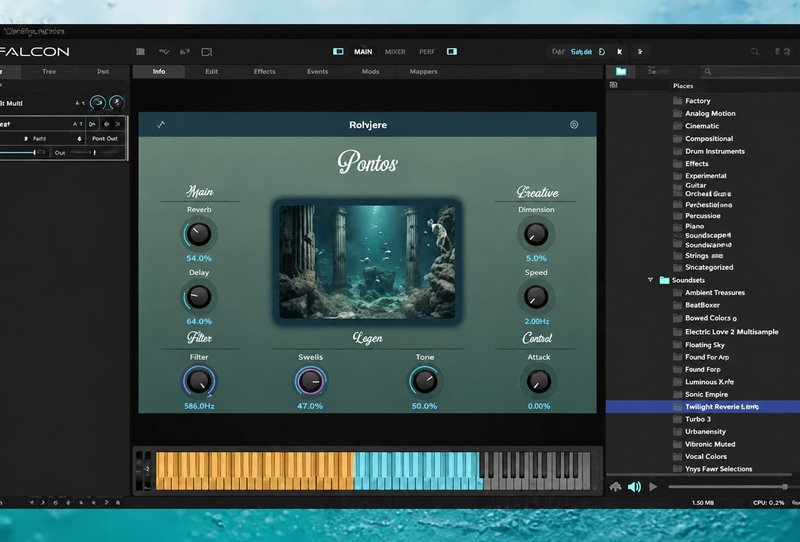
Task: Open the Turbo 3 soundset
Action: pyautogui.click(x=698, y=419)
